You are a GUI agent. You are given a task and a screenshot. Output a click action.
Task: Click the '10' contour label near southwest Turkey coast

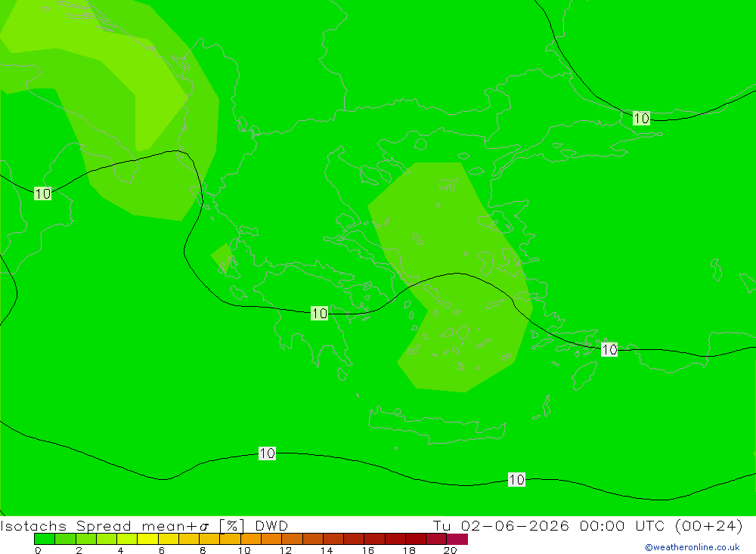[x=609, y=350]
